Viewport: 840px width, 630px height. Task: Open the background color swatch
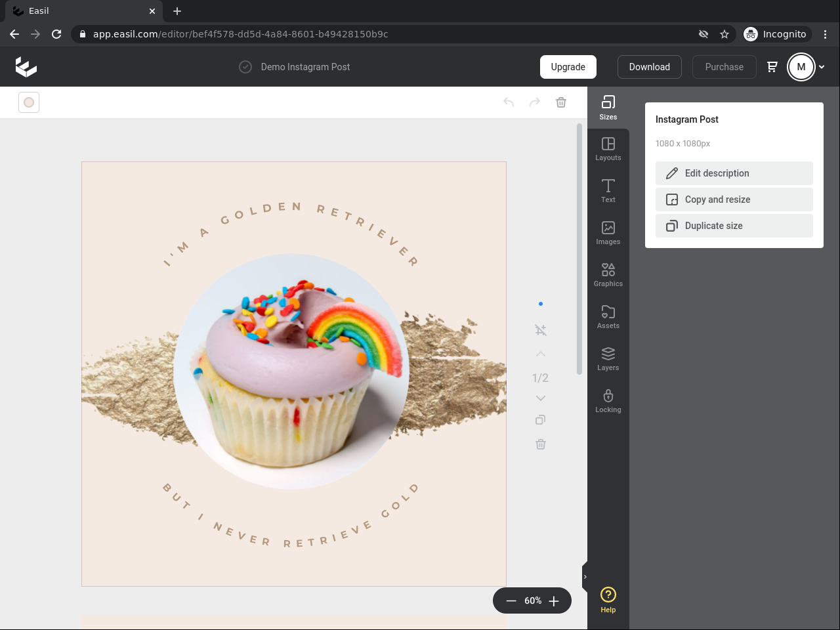(x=29, y=102)
